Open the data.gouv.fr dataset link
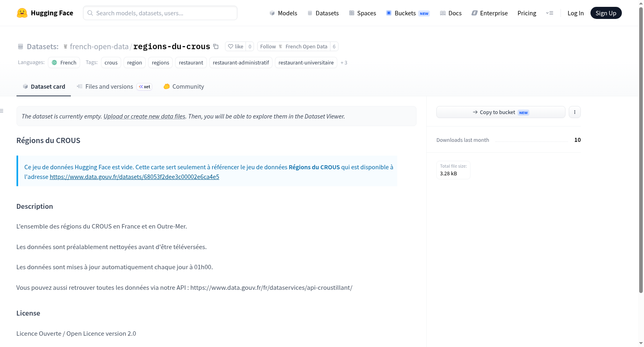The image size is (644, 347). (x=134, y=177)
